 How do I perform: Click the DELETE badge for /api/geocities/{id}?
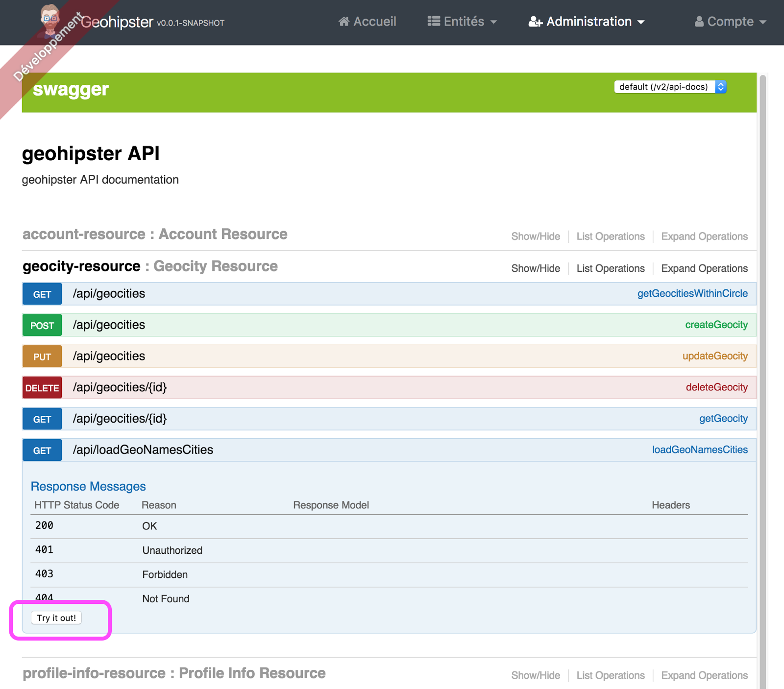pyautogui.click(x=42, y=388)
